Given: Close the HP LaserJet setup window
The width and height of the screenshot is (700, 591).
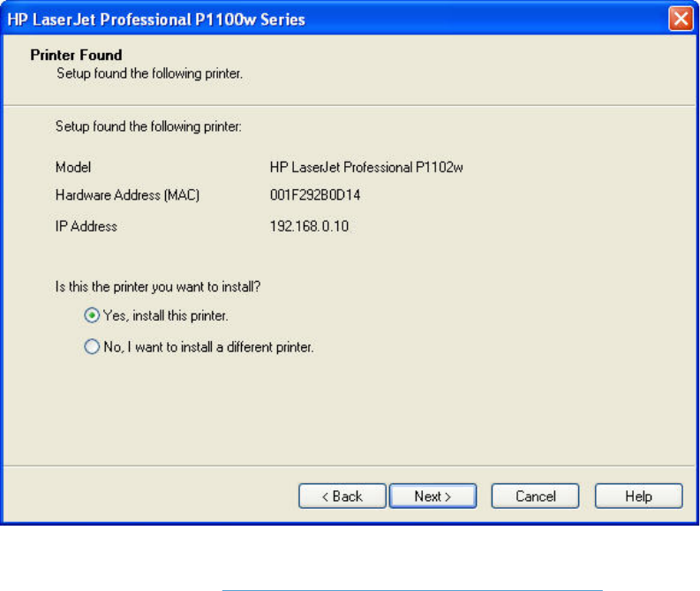Looking at the screenshot, I should click(x=680, y=19).
